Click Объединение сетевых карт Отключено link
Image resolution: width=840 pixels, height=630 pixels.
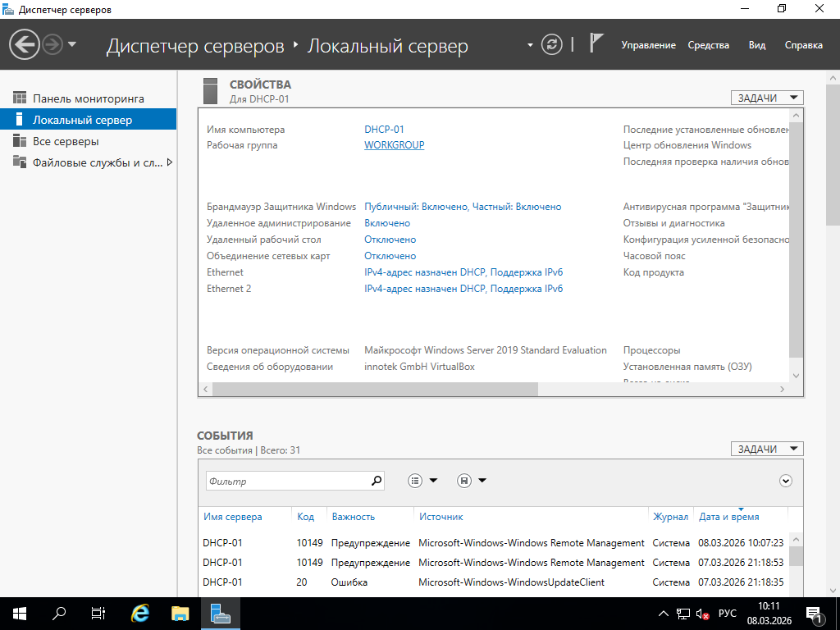click(x=390, y=256)
